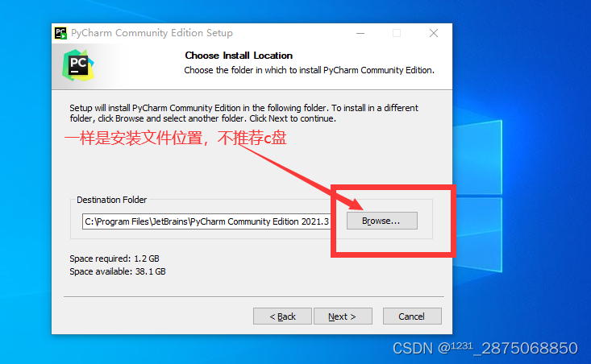Viewport: 591px width, 364px height.
Task: Close the PyCharm Setup dialog
Action: [x=434, y=33]
